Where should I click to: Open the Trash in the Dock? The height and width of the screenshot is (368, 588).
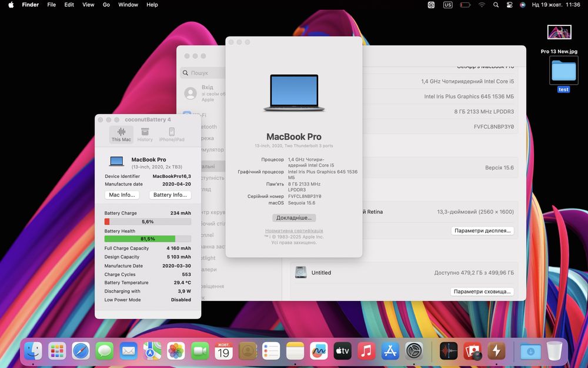(554, 351)
